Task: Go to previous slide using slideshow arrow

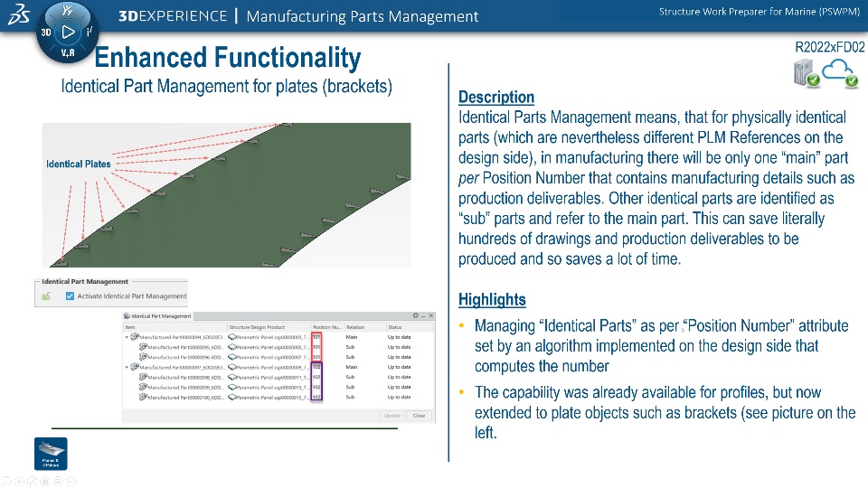Action: point(6,482)
